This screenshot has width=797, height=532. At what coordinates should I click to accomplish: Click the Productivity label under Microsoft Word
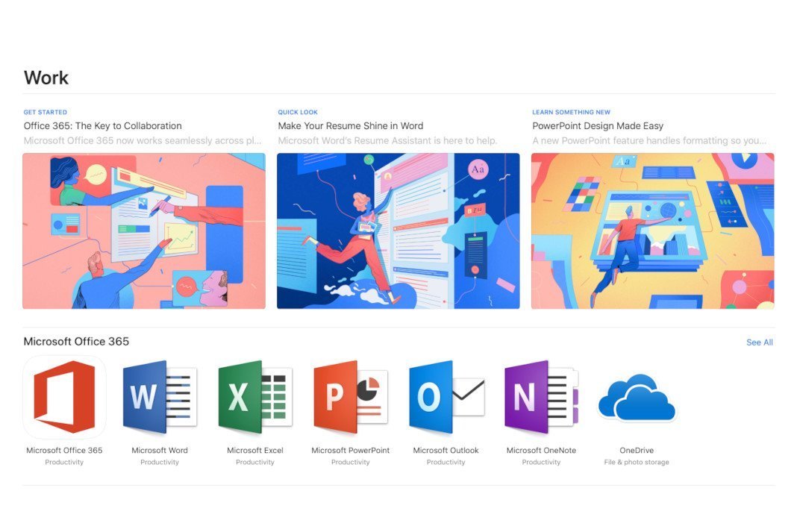159,462
